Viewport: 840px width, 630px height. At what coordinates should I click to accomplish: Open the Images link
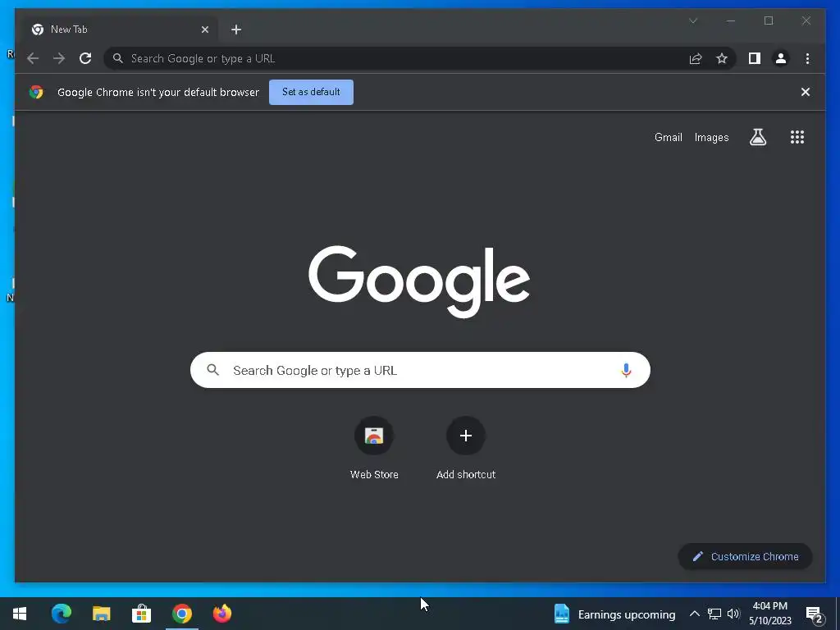711,137
